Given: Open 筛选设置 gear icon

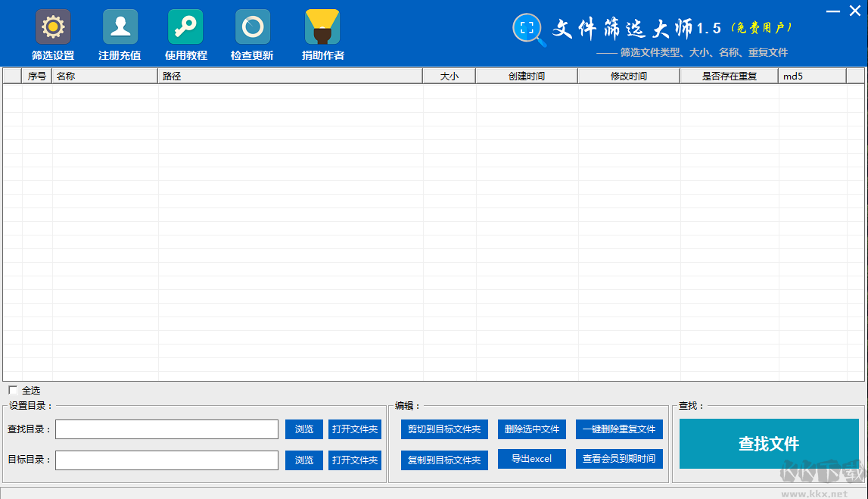Looking at the screenshot, I should tap(53, 27).
